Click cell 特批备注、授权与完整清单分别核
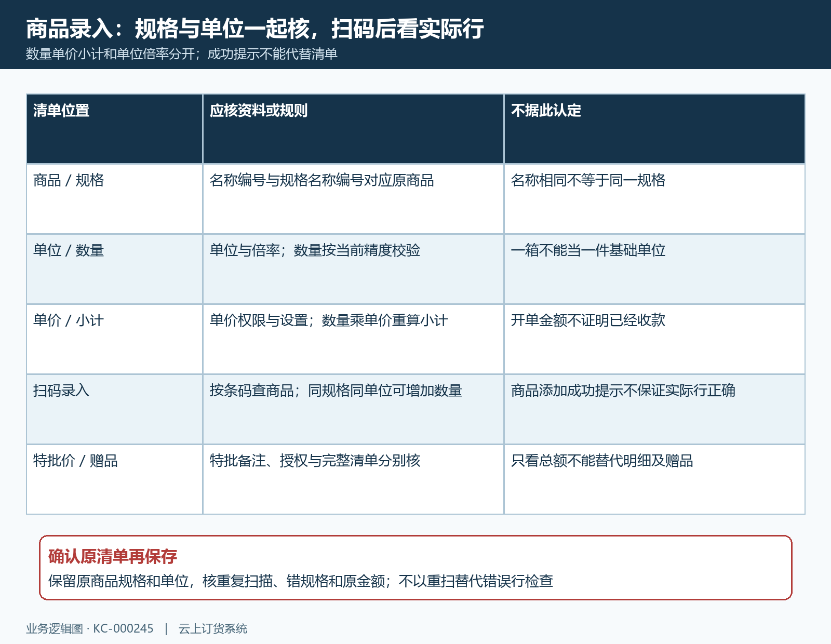 (x=353, y=479)
